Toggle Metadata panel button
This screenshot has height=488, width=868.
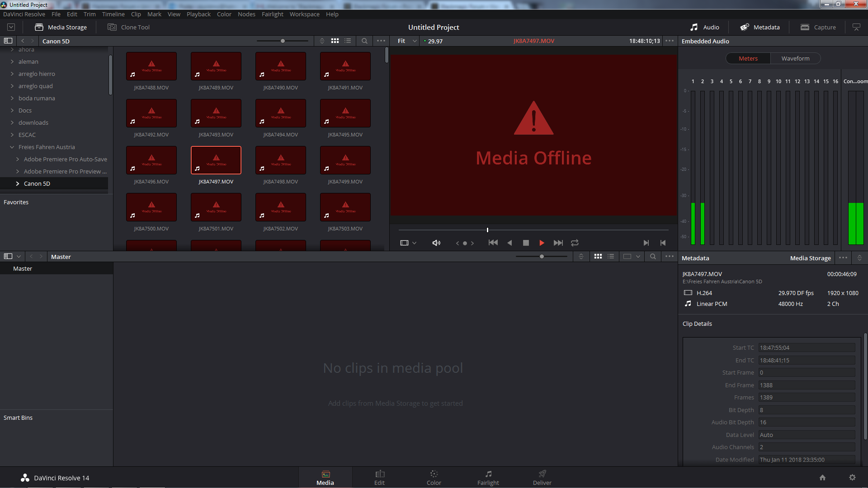760,27
